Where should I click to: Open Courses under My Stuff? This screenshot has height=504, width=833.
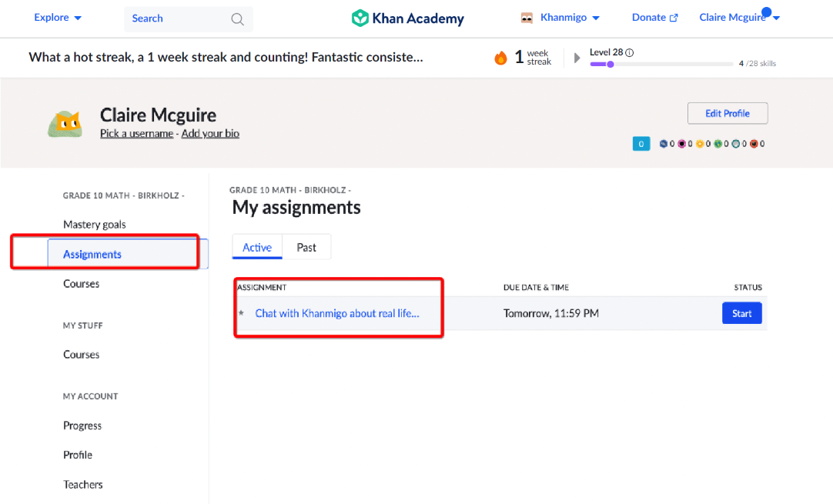[82, 354]
